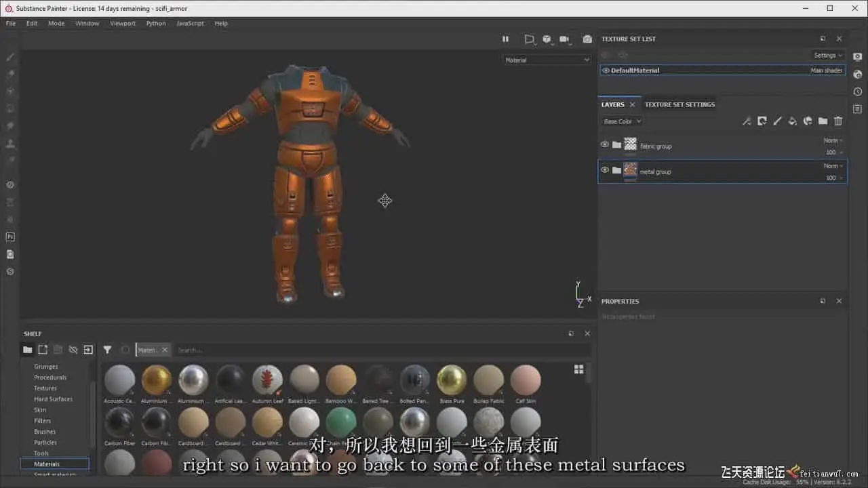Click the Add paint layer icon
The image size is (868, 488).
(777, 121)
